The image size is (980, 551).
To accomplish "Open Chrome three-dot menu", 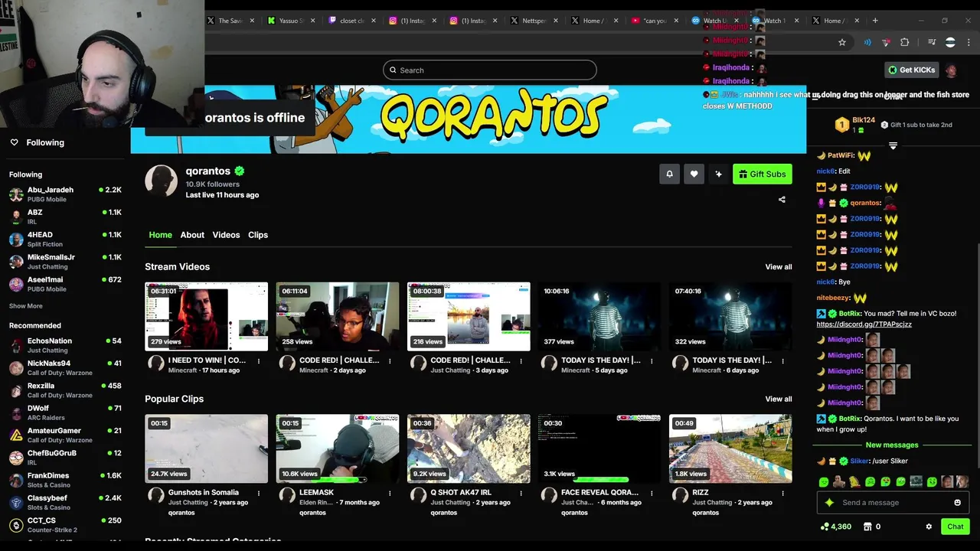I will click(968, 42).
